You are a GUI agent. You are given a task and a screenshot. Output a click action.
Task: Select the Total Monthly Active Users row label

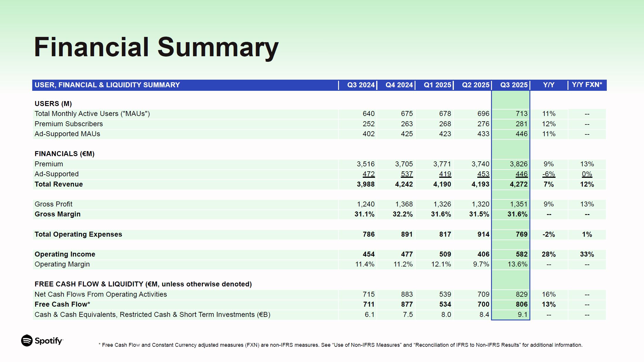(92, 114)
